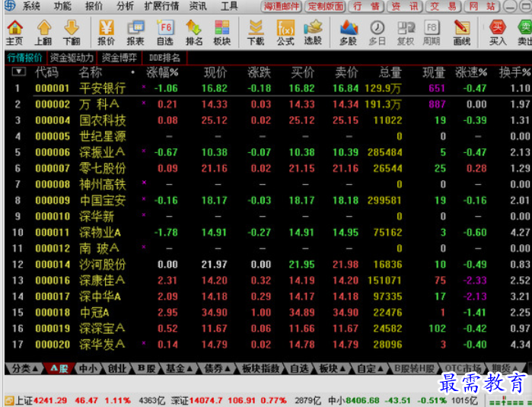Open the 报价 menu in the menu bar
Screen dimensions: 532x407
(94, 6)
